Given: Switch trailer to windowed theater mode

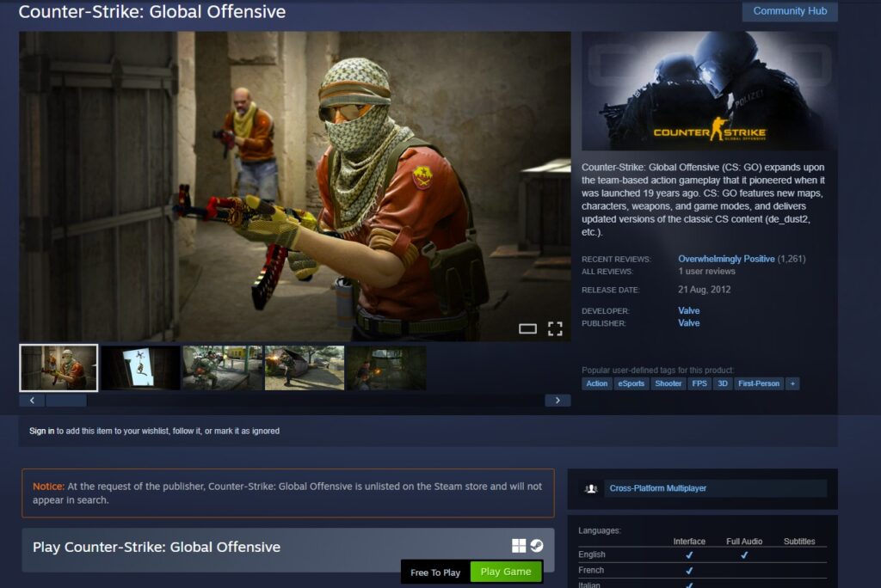Looking at the screenshot, I should coord(527,328).
